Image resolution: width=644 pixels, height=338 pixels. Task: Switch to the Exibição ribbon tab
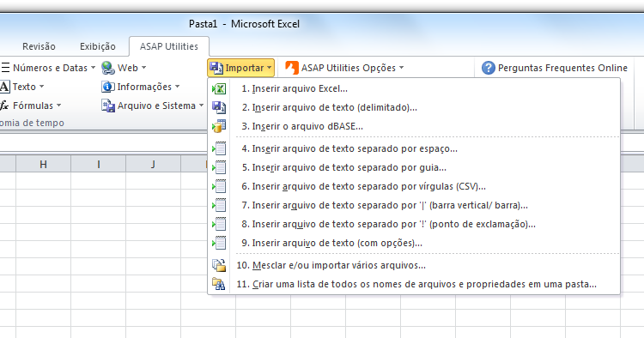tap(98, 46)
